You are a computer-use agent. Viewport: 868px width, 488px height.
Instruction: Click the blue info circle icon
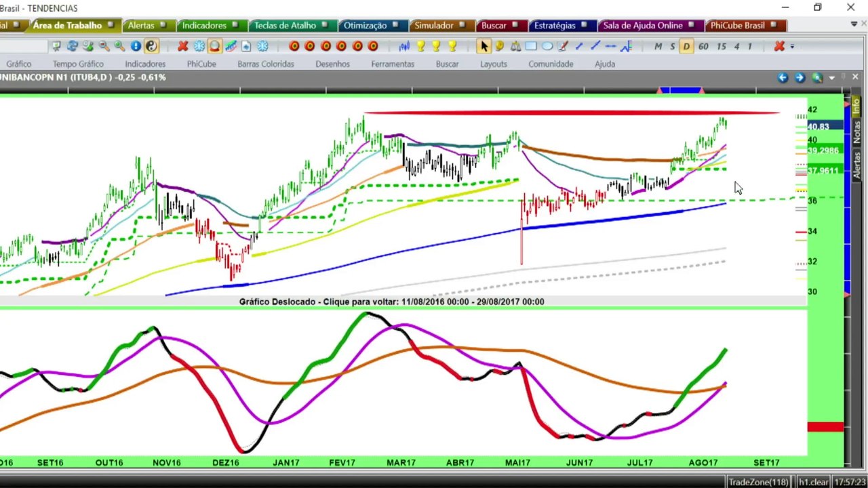tap(136, 46)
